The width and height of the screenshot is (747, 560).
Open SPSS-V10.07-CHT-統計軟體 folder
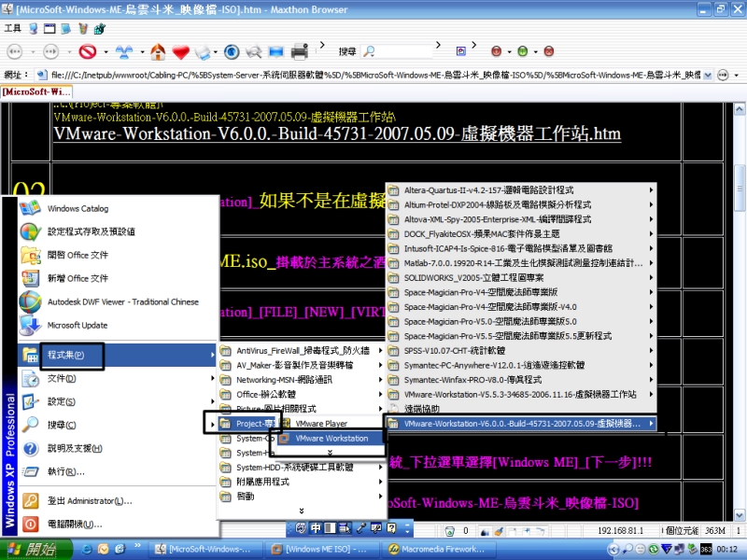(521, 351)
